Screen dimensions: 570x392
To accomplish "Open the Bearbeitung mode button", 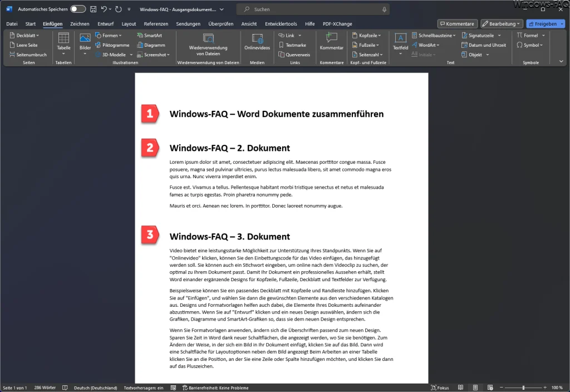I will coord(502,23).
